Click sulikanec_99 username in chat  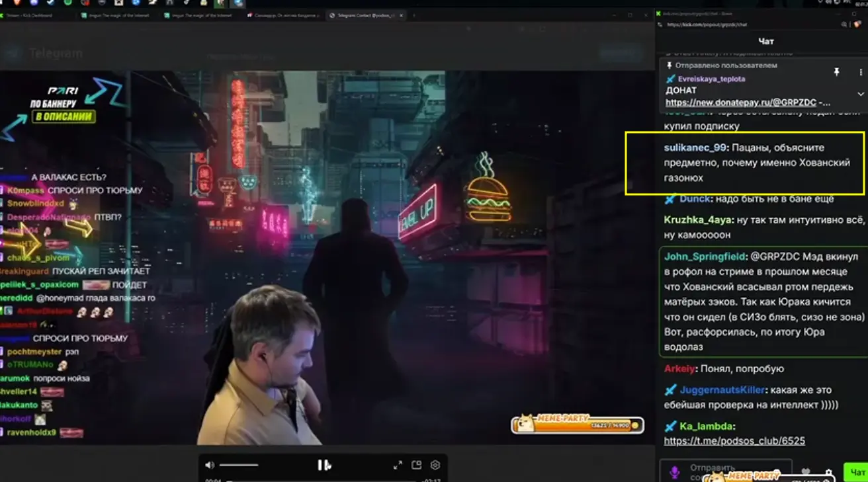coord(696,147)
